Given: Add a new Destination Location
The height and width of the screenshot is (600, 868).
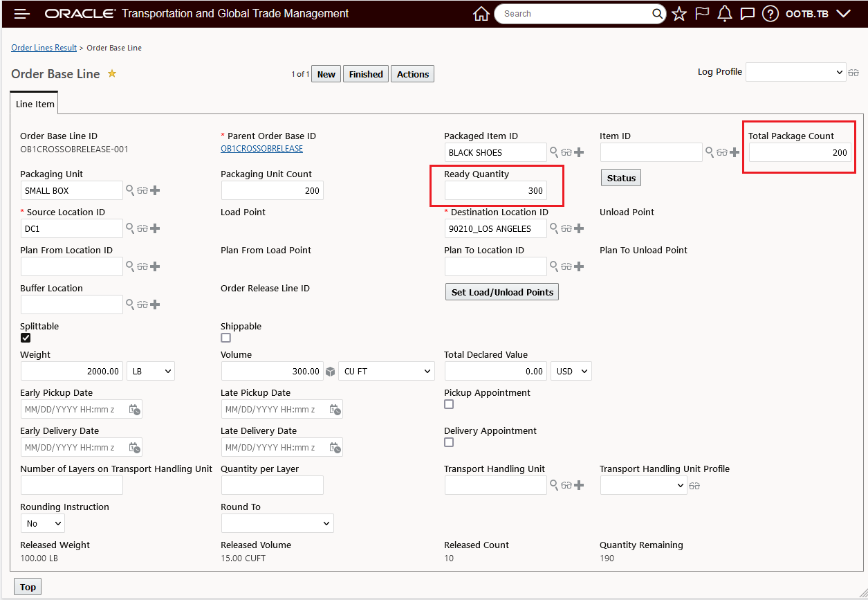Looking at the screenshot, I should pos(579,228).
